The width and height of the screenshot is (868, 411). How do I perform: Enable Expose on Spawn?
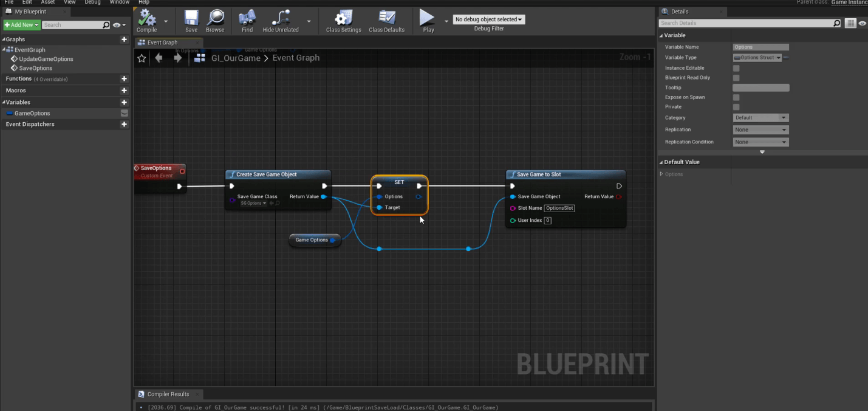(x=736, y=97)
